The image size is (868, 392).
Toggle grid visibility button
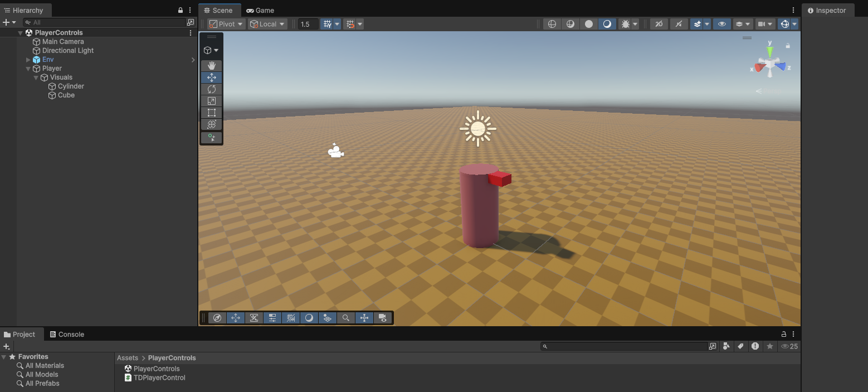[x=328, y=24]
